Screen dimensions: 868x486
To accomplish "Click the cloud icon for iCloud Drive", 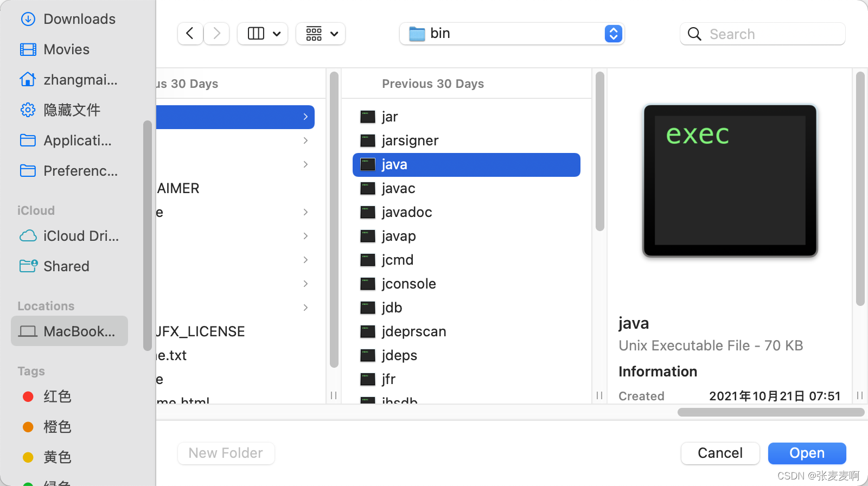I will [28, 236].
